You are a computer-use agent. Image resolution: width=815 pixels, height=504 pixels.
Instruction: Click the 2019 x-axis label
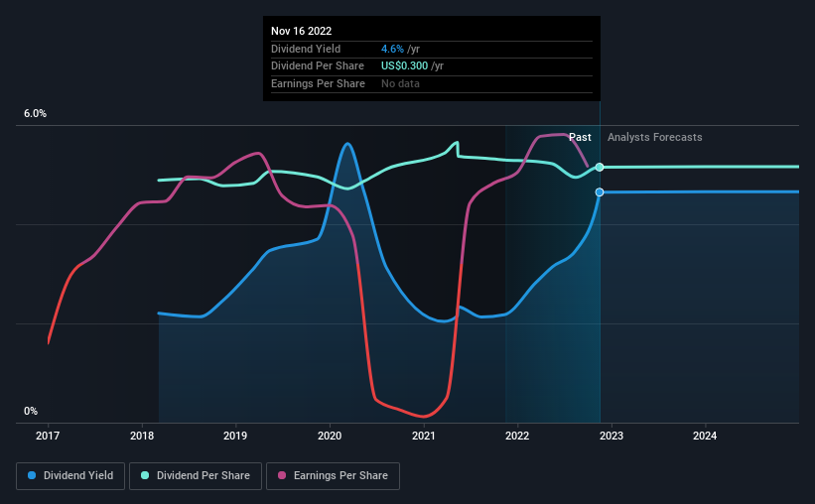pyautogui.click(x=235, y=436)
